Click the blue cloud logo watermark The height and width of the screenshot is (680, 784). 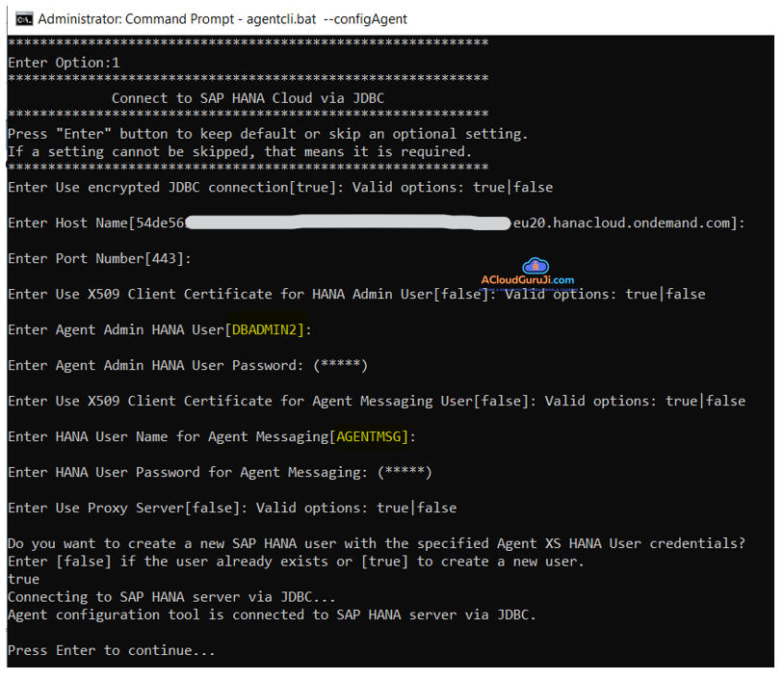pos(535,266)
